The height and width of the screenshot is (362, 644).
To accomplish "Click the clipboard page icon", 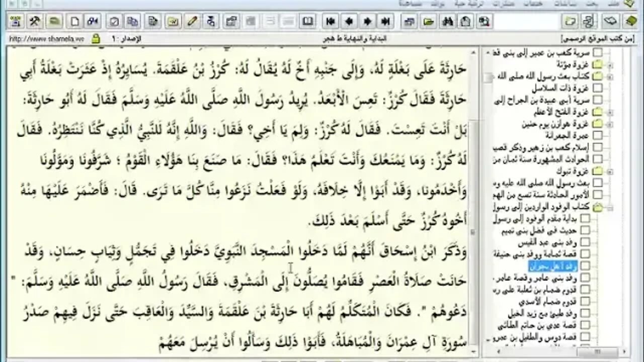I will [466, 21].
